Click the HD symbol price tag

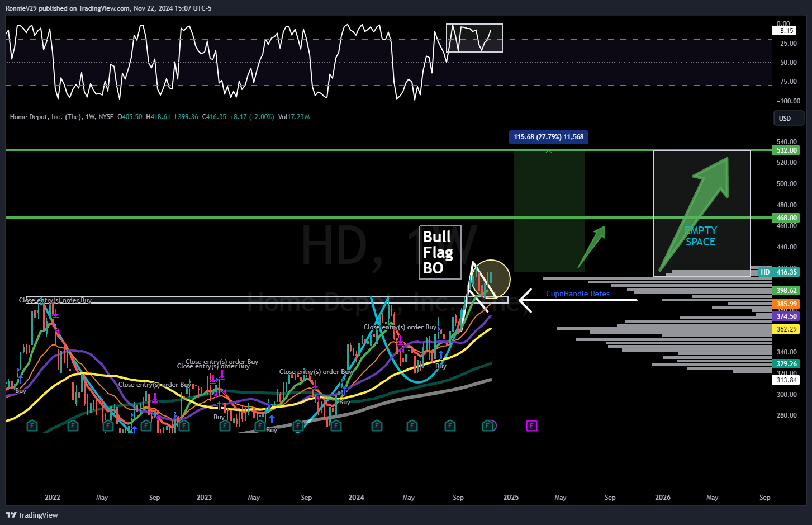[765, 272]
